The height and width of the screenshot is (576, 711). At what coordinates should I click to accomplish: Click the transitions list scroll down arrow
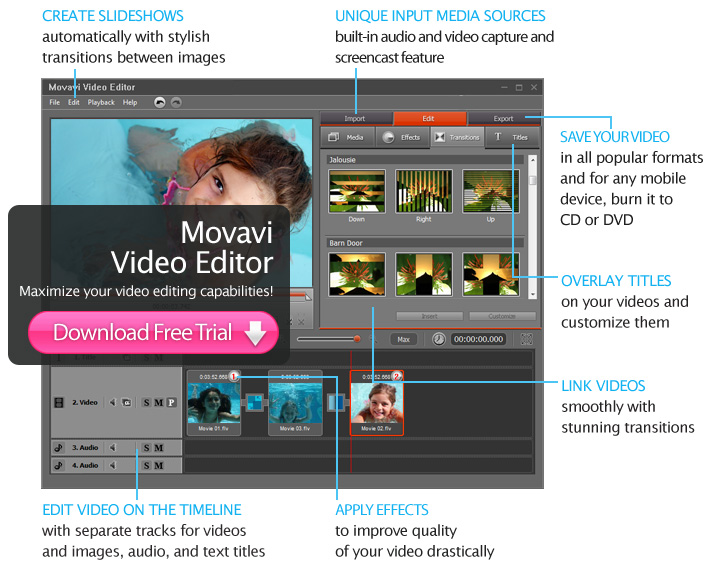click(x=533, y=295)
